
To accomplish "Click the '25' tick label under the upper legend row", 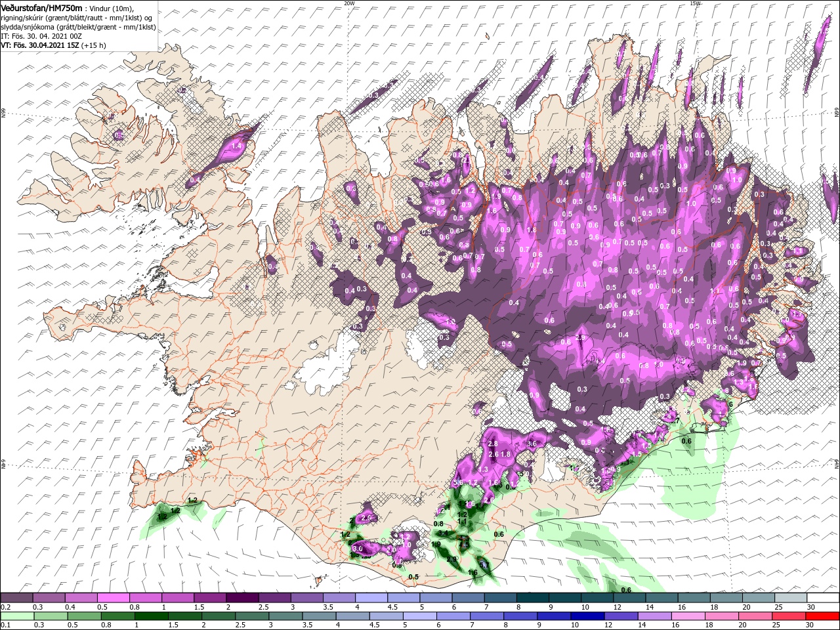I will (x=779, y=607).
